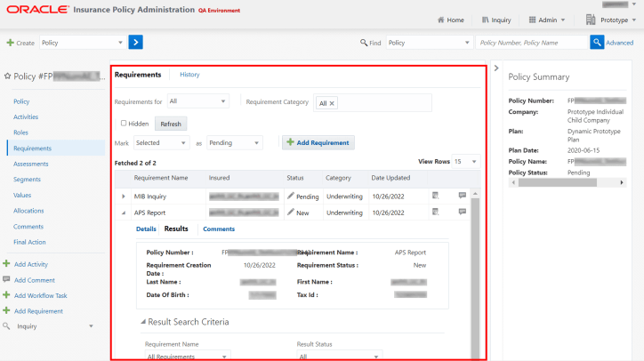Image resolution: width=644 pixels, height=361 pixels.
Task: Open Segments in the left navigation
Action: [27, 179]
